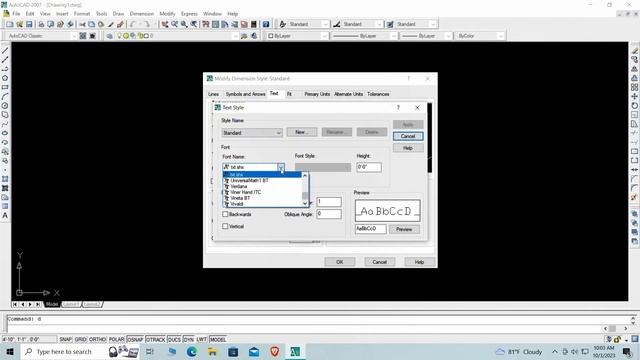Click Cancel in Text Style dialog
The height and width of the screenshot is (360, 640).
[408, 136]
